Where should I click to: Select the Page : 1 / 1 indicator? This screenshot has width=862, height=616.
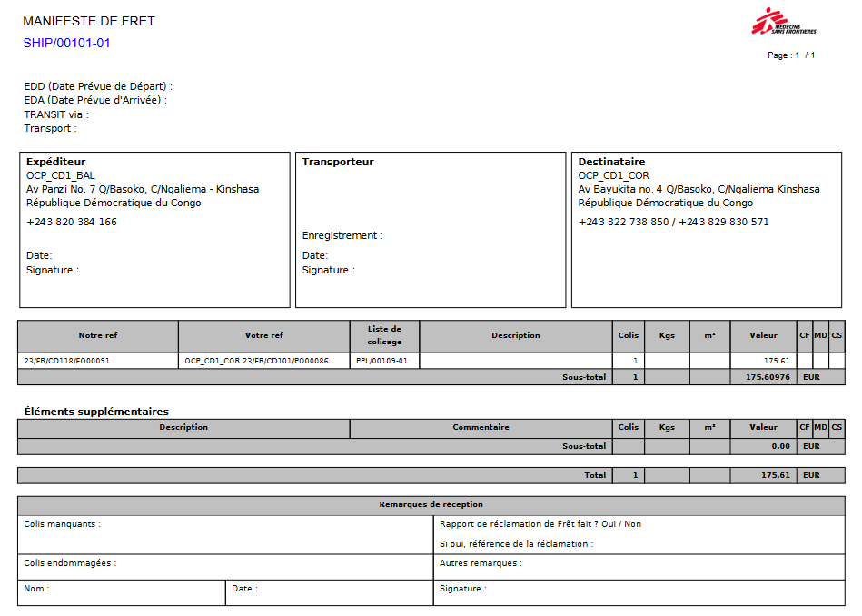[x=791, y=55]
